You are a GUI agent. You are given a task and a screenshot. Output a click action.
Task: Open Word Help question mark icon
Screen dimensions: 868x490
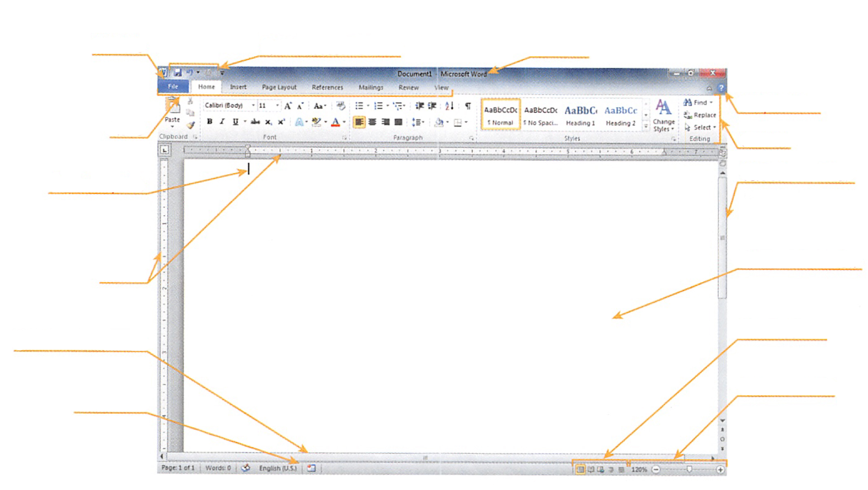tap(721, 88)
